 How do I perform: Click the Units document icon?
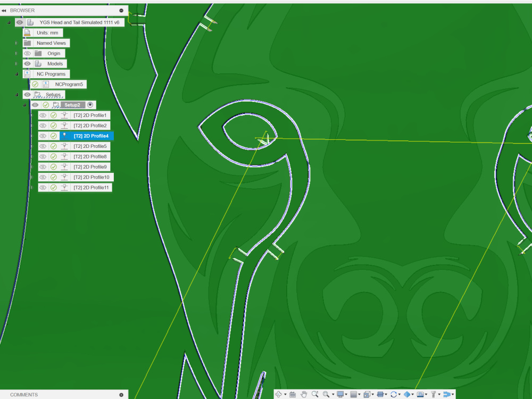[x=28, y=33]
